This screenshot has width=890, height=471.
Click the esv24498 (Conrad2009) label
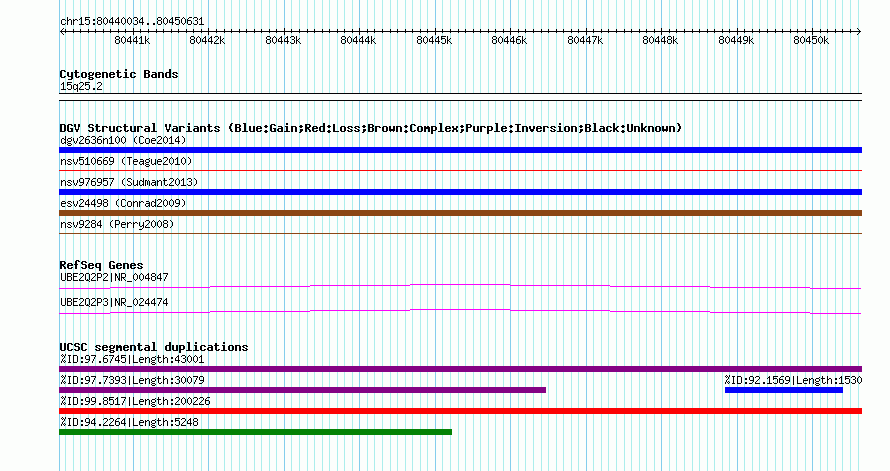click(x=123, y=203)
